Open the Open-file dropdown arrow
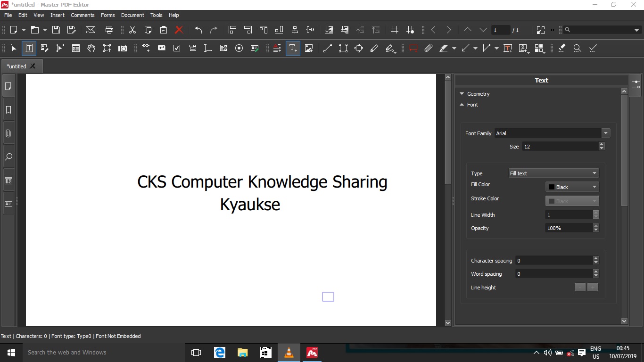This screenshot has height=362, width=644. [45, 30]
